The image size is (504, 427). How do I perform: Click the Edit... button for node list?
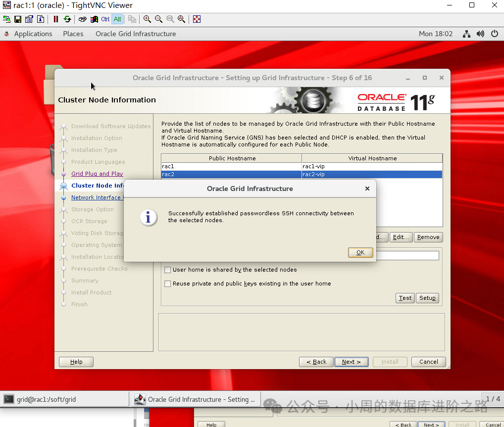coord(401,237)
